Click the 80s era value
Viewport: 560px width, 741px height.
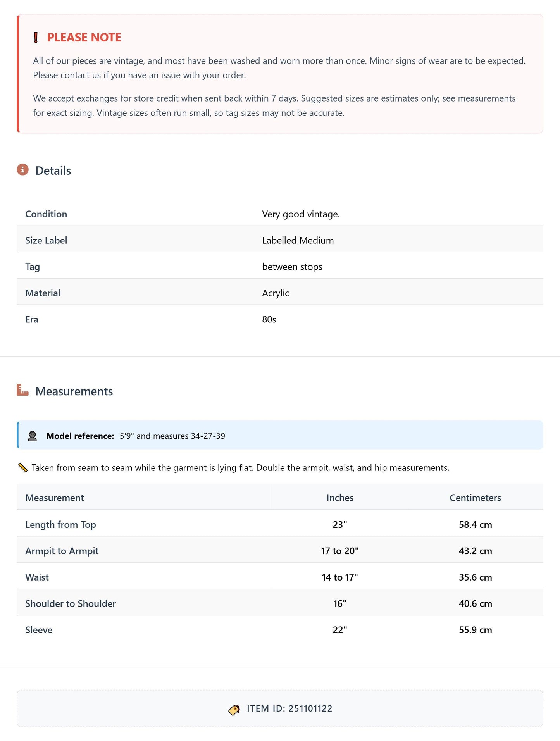coord(269,320)
